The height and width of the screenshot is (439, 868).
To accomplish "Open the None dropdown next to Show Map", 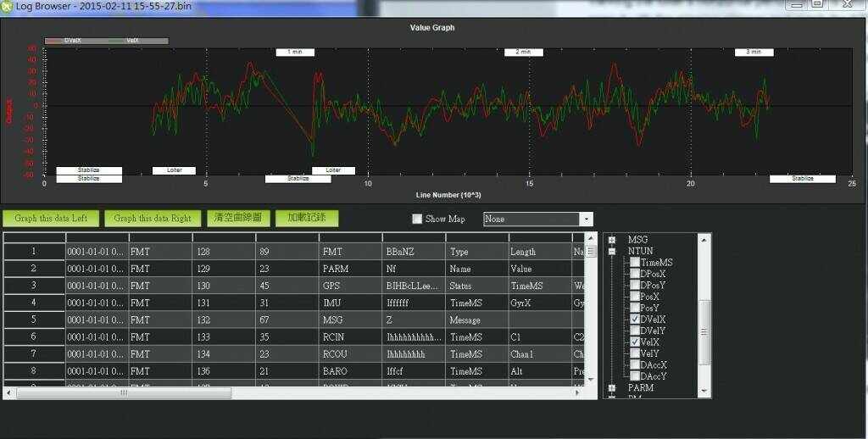I will [585, 219].
